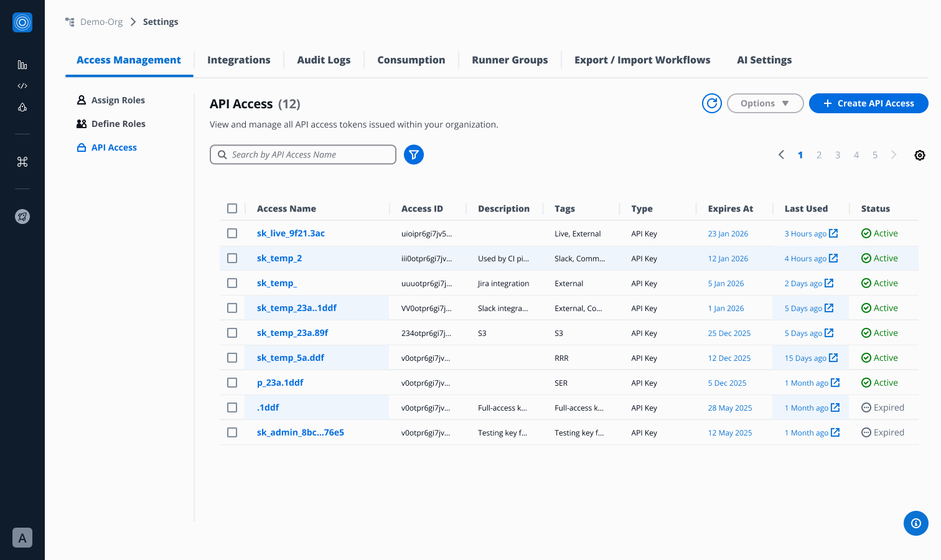
Task: Open the filter icon next to search
Action: click(x=413, y=154)
